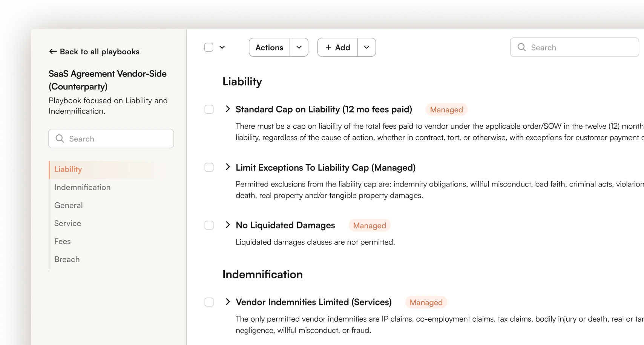Image resolution: width=644 pixels, height=345 pixels.
Task: Click the back arrow icon beside 'Back to all playbooks'
Action: pos(53,51)
